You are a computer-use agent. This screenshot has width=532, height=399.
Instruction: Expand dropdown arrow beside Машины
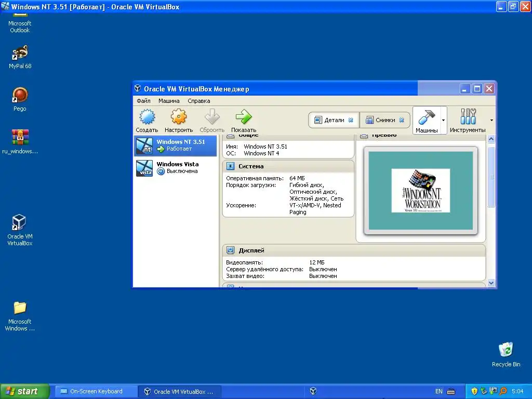tap(443, 120)
